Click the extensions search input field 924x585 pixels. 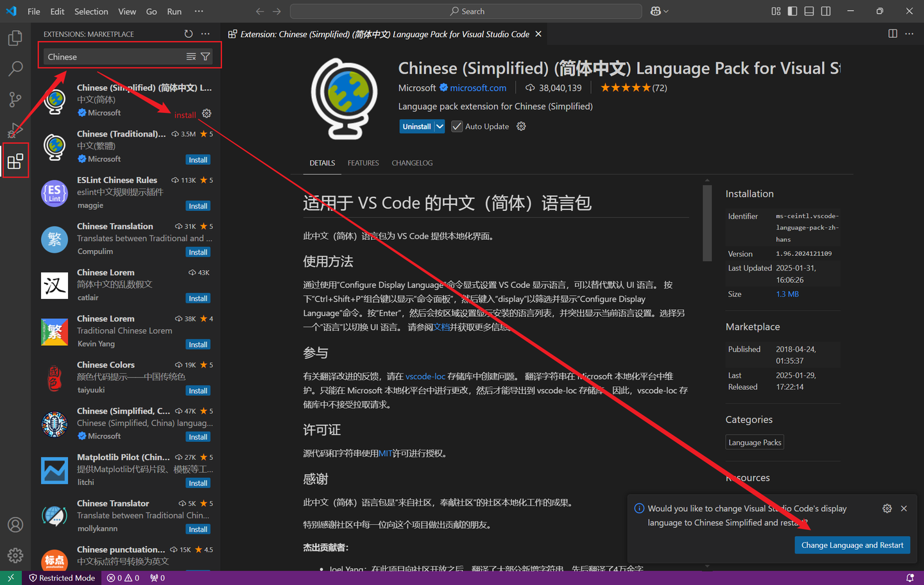tap(116, 57)
